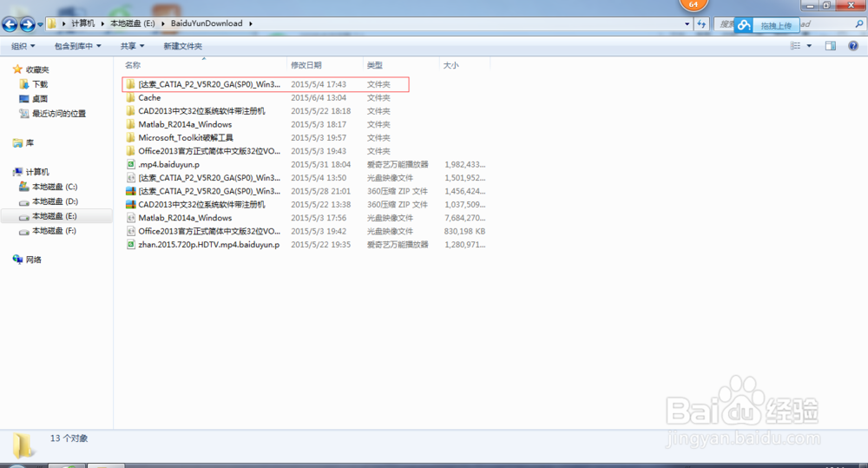The width and height of the screenshot is (868, 468).
Task: Click the Baidu cloud upload icon
Action: coord(744,25)
